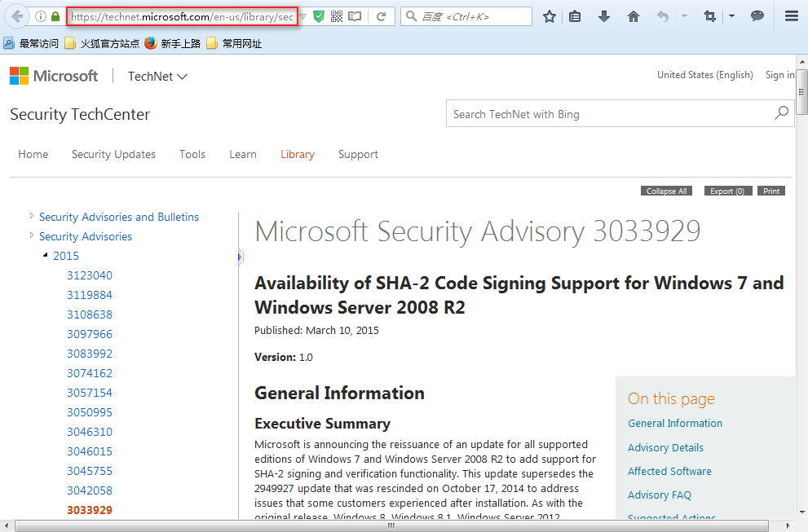Screen dimensions: 808x532
Task: Open the Firefox hamburger menu
Action: pyautogui.click(x=792, y=16)
